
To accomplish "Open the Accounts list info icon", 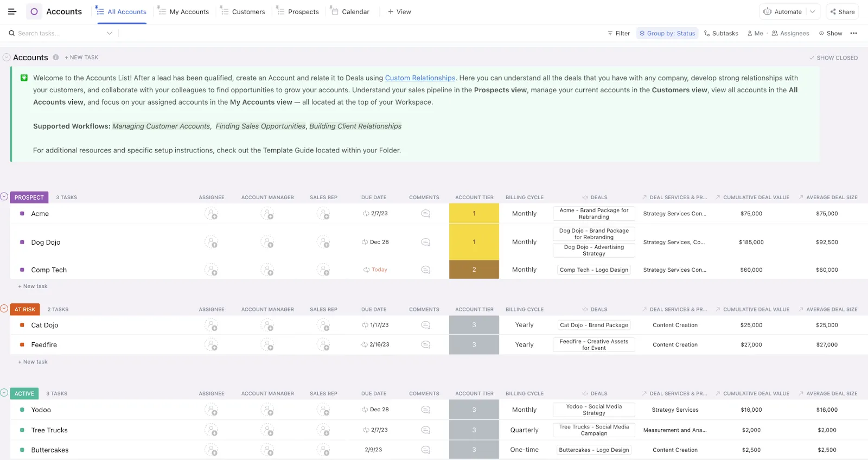I will coord(55,58).
